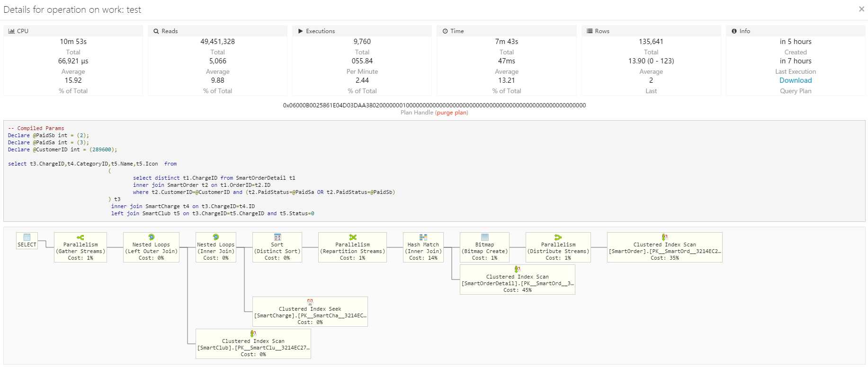Click the Time clock icon

click(445, 31)
